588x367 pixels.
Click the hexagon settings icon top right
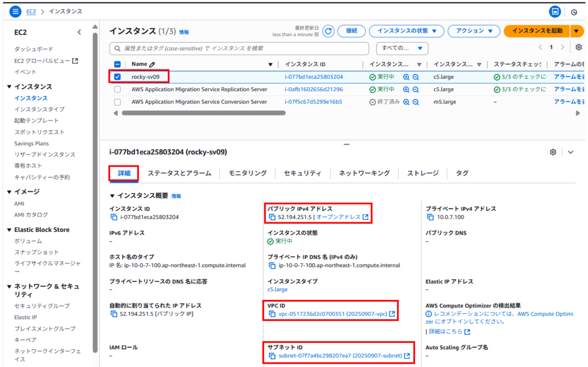[574, 12]
